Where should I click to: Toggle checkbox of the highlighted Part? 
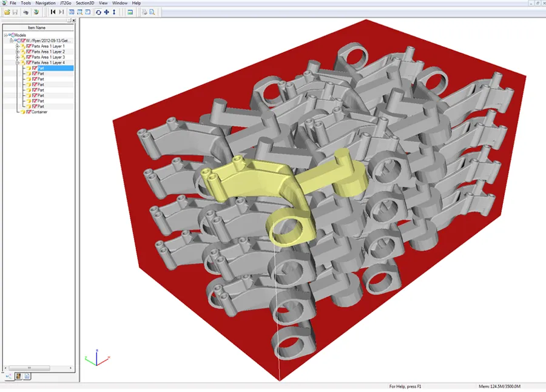point(35,68)
